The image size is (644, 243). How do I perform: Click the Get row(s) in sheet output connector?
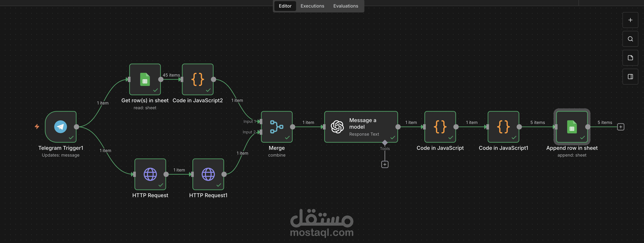click(x=161, y=79)
